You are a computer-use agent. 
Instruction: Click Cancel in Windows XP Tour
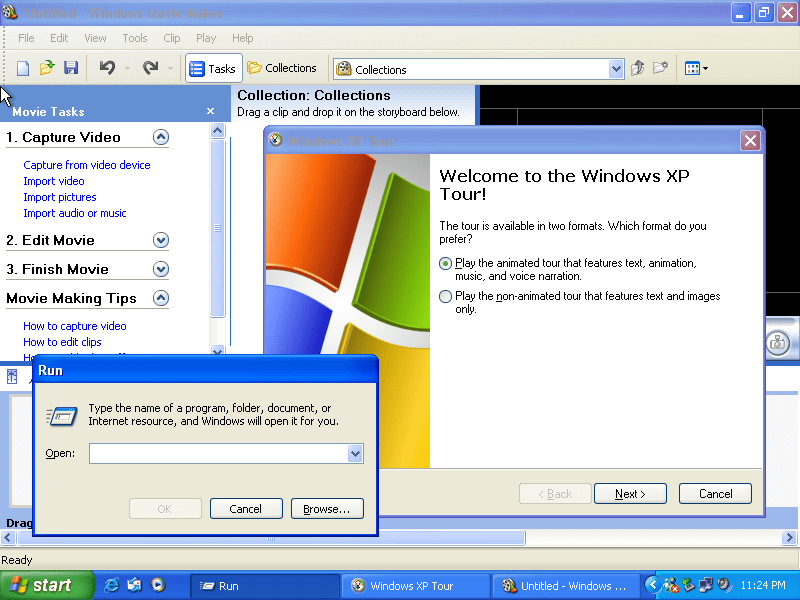point(715,494)
